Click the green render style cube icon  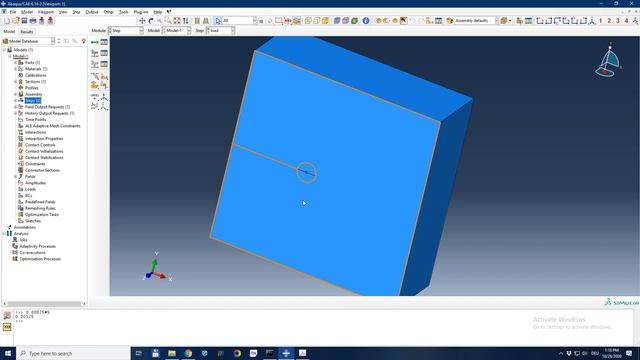[x=355, y=20]
